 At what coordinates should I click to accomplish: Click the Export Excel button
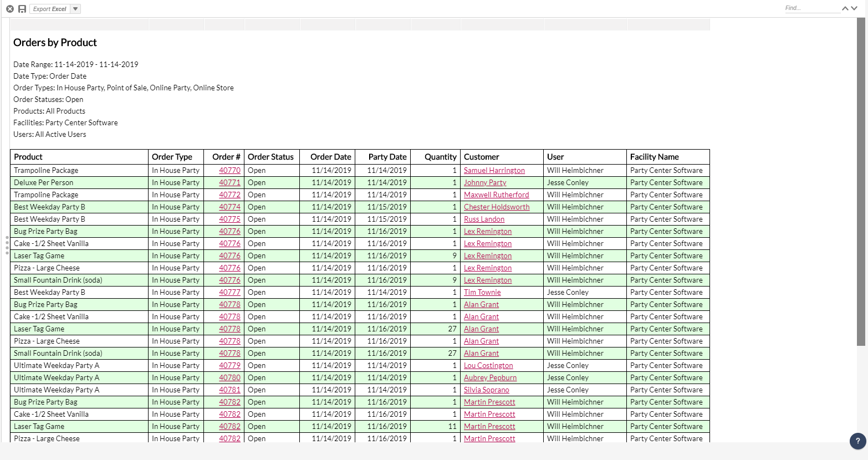[x=50, y=9]
